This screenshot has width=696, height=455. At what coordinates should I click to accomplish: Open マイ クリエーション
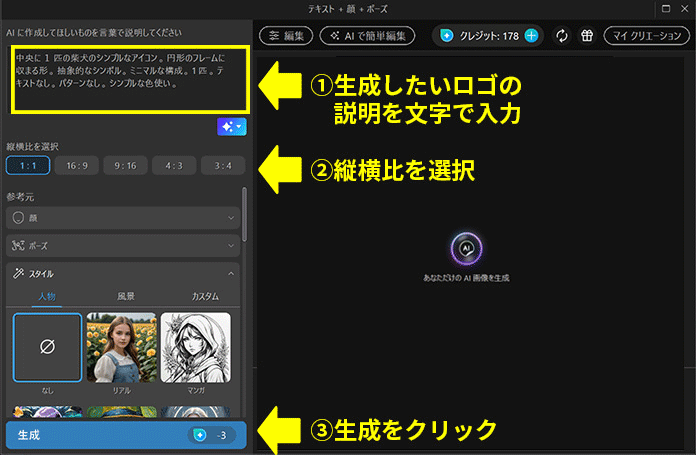pyautogui.click(x=646, y=36)
